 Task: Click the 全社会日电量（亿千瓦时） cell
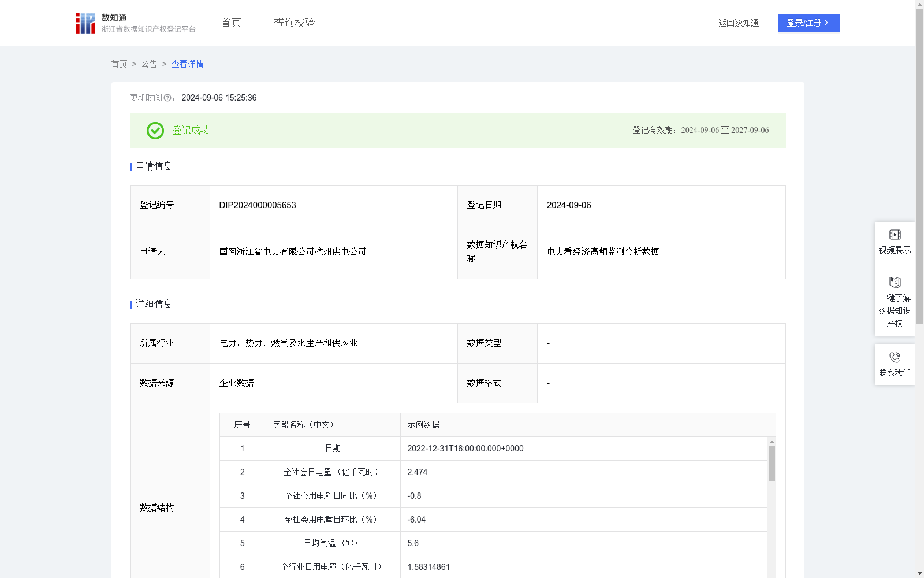click(x=333, y=472)
